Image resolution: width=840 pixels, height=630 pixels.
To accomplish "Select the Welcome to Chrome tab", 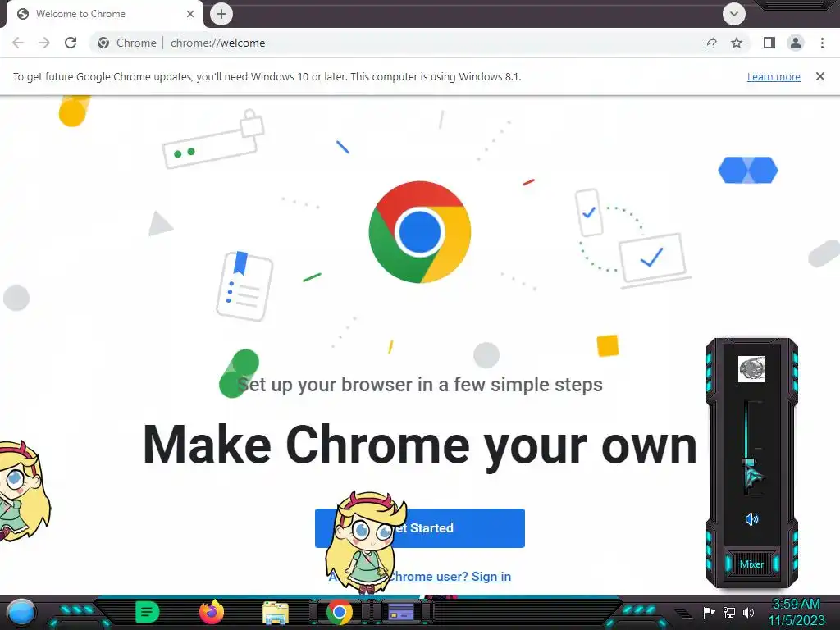I will [x=105, y=14].
